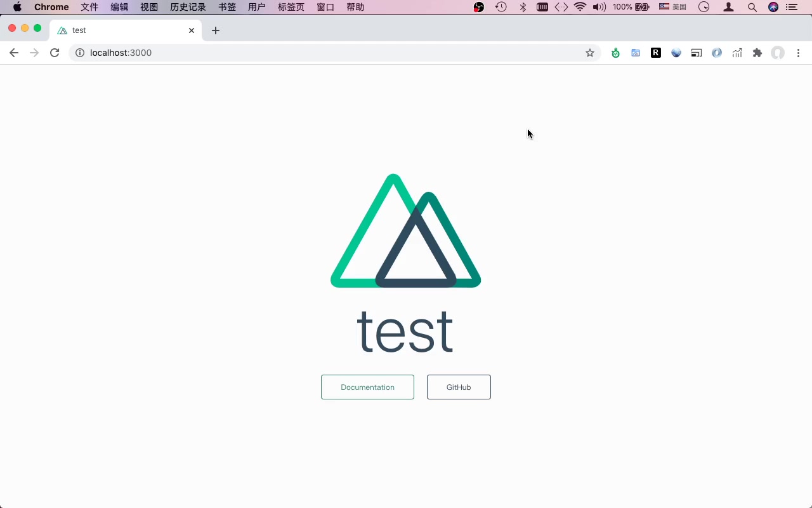
Task: Click the clock icon in menu bar
Action: point(704,7)
